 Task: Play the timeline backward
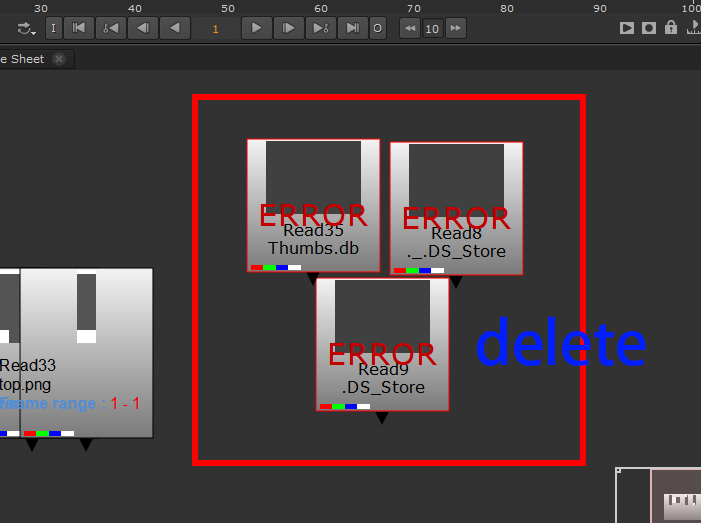[174, 28]
